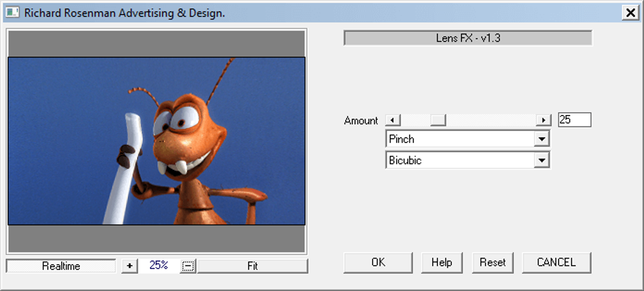
Task: Click the dialog title bar app icon
Action: 12,13
